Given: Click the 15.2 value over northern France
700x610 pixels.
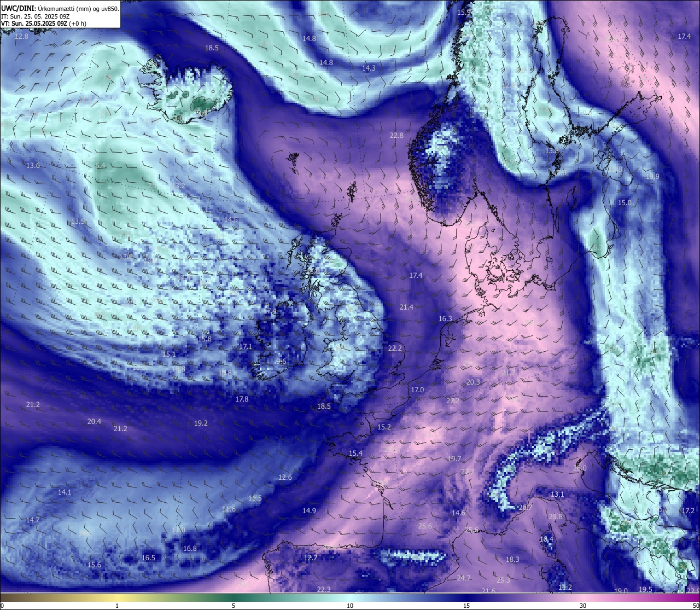Looking at the screenshot, I should [384, 427].
